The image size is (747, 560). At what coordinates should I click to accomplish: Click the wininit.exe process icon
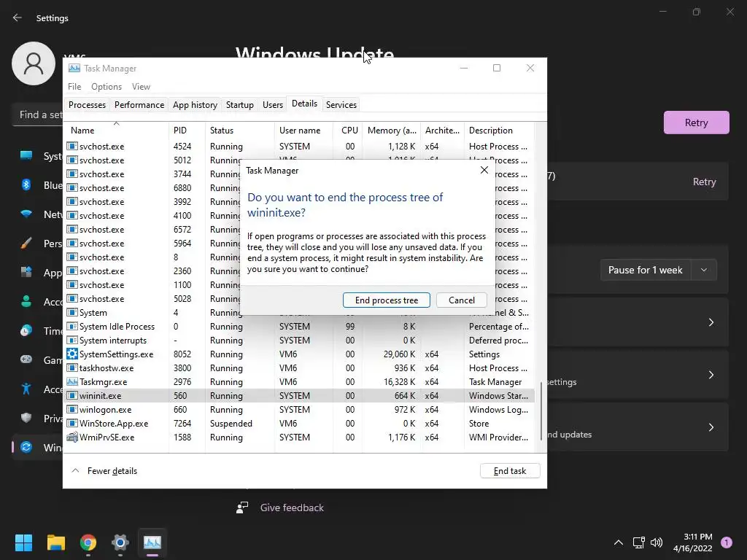pyautogui.click(x=72, y=395)
